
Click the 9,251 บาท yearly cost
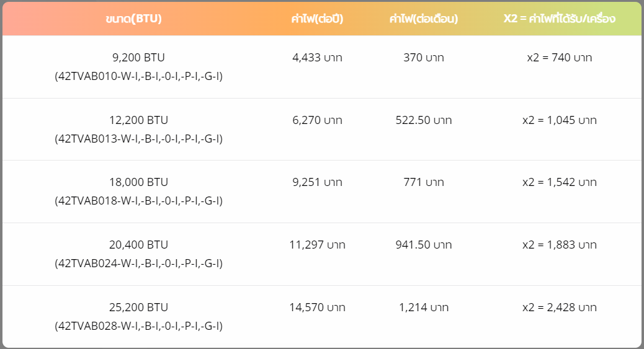[x=317, y=182]
